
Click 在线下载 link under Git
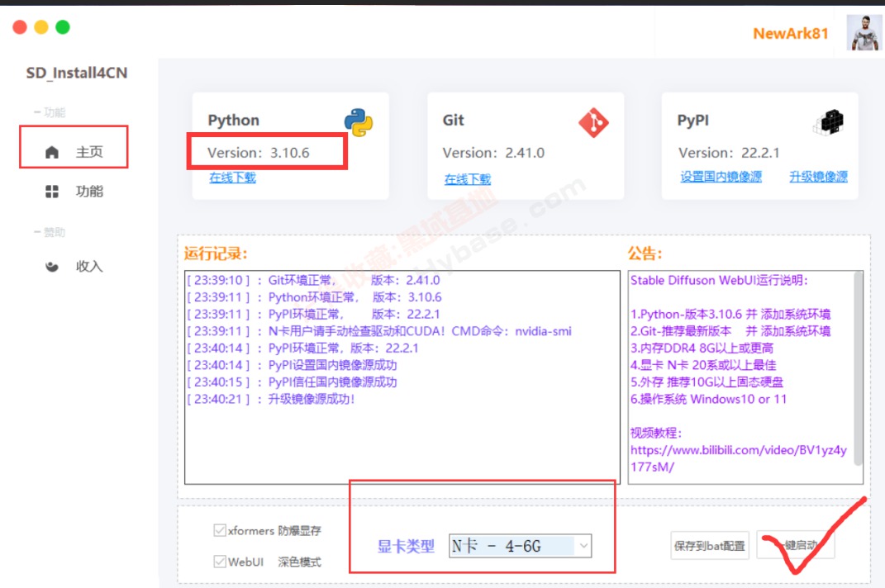[468, 179]
